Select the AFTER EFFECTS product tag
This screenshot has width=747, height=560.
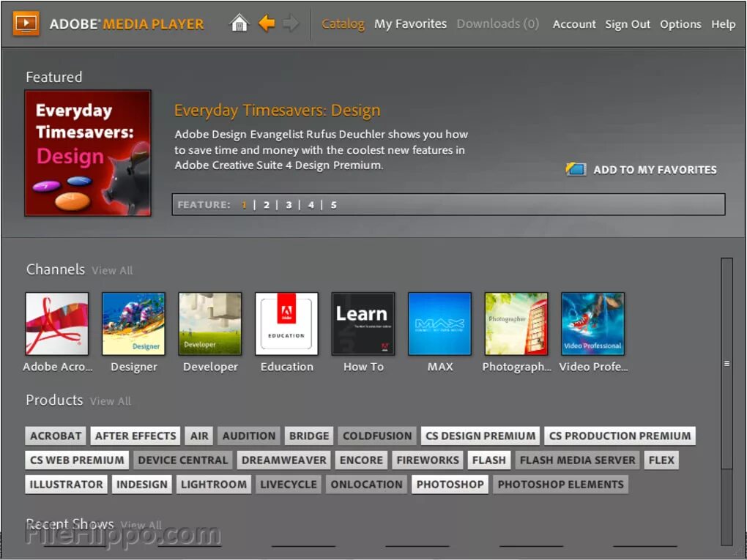click(135, 436)
